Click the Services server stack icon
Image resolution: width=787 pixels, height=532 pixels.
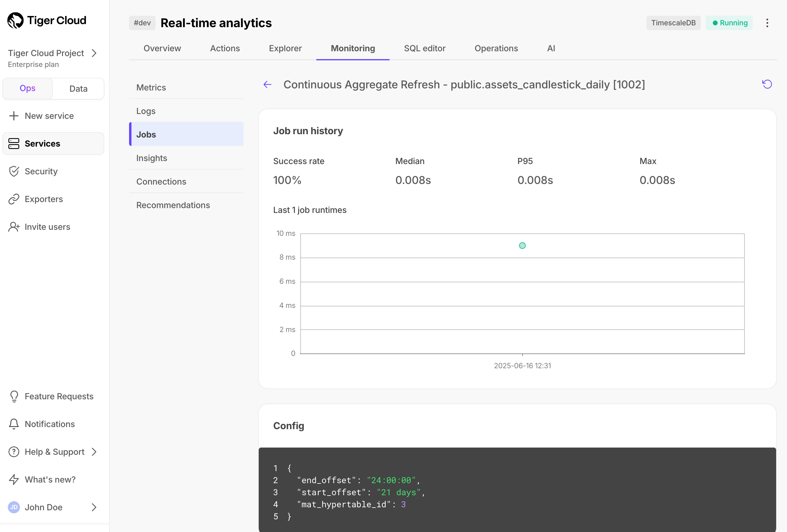coord(14,144)
